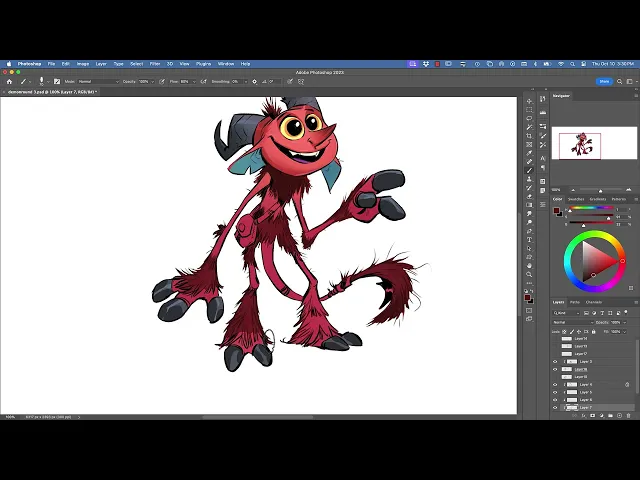Image resolution: width=640 pixels, height=480 pixels.
Task: Open the layer Fill dropdown
Action: [625, 332]
